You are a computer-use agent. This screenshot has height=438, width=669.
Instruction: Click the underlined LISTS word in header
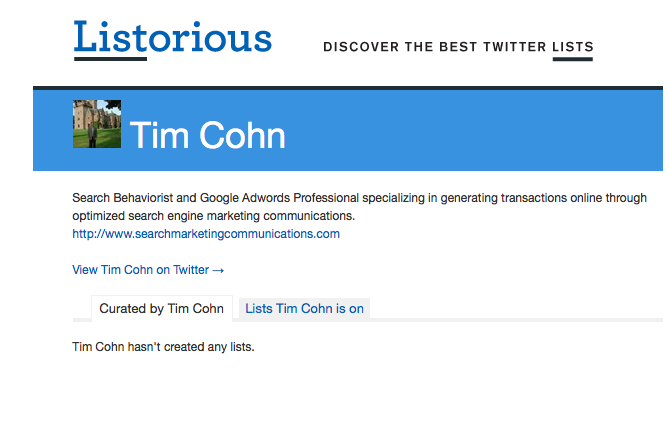572,47
